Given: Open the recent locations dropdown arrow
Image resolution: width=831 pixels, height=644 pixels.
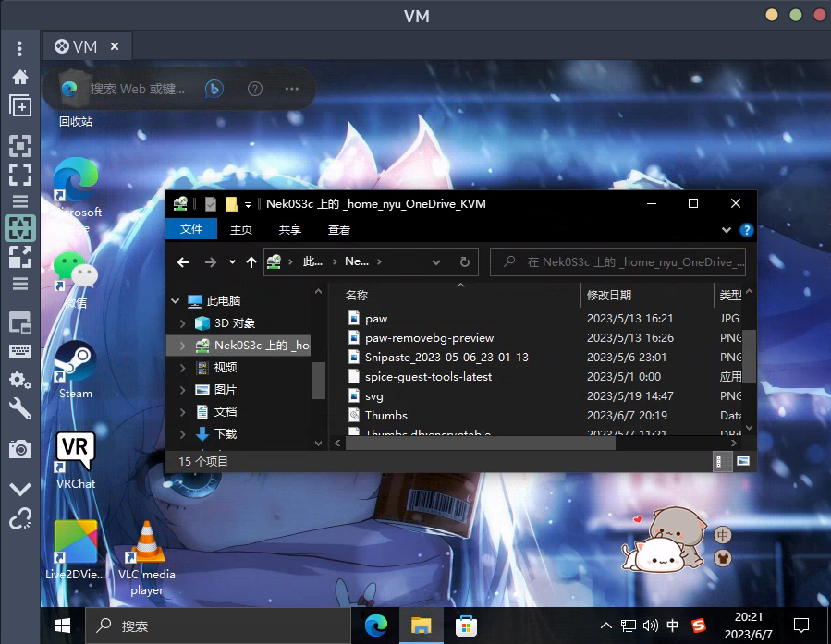Looking at the screenshot, I should tap(232, 262).
